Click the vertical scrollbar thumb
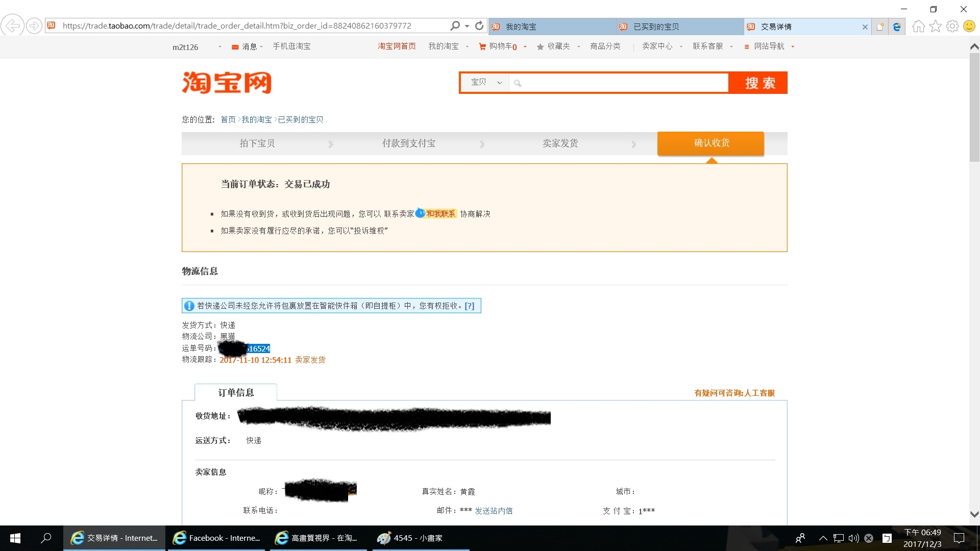980x551 pixels. 974,107
